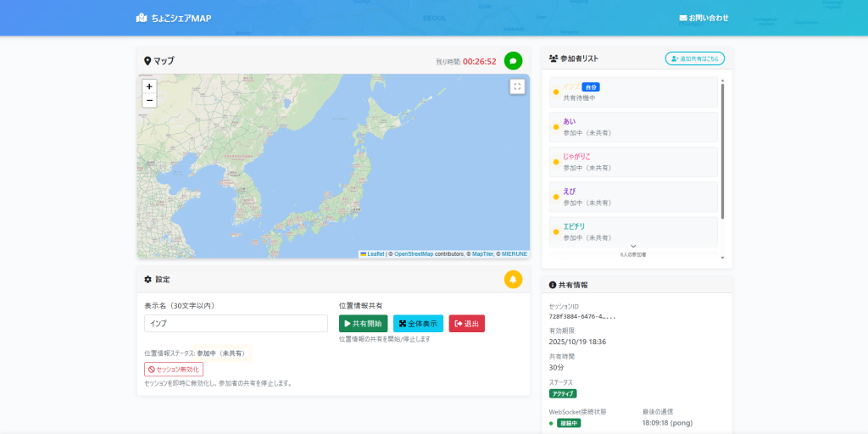This screenshot has width=868, height=434.
Task: Click the ちょこシェアMAP logo
Action: [x=173, y=18]
